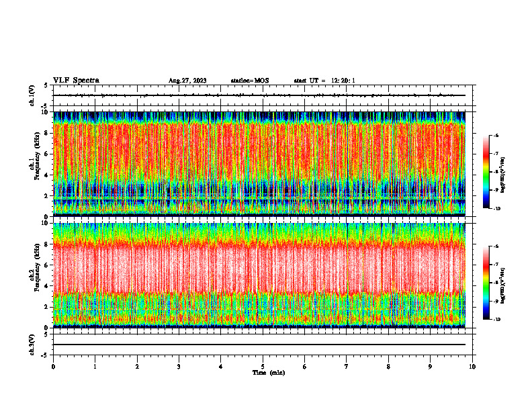532x411 pixels.
Task: Click the 'ch.3(V)' axis label
Action: [32, 345]
